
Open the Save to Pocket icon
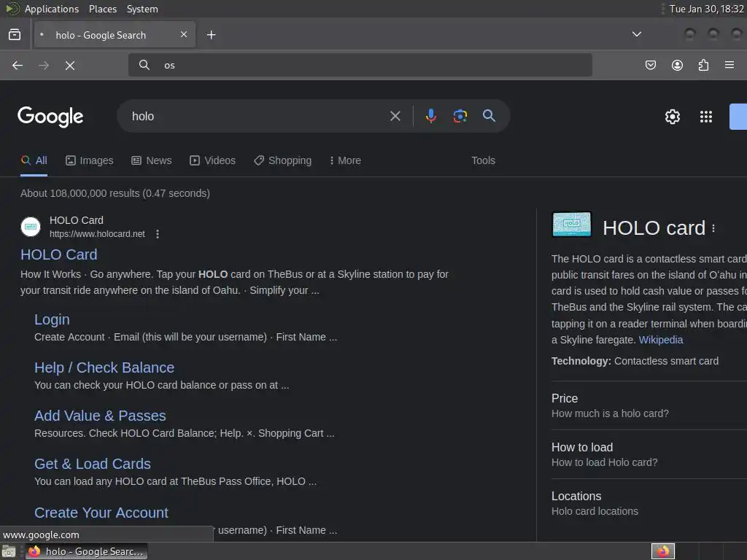click(x=651, y=65)
